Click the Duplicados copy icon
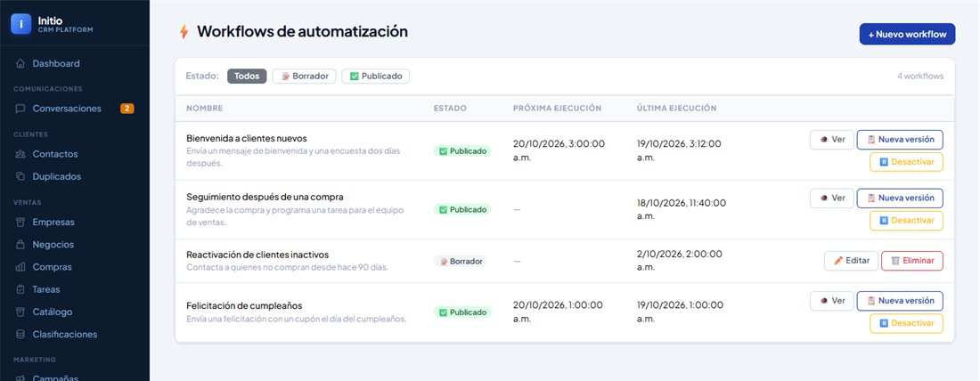The width and height of the screenshot is (980, 381). pos(20,177)
